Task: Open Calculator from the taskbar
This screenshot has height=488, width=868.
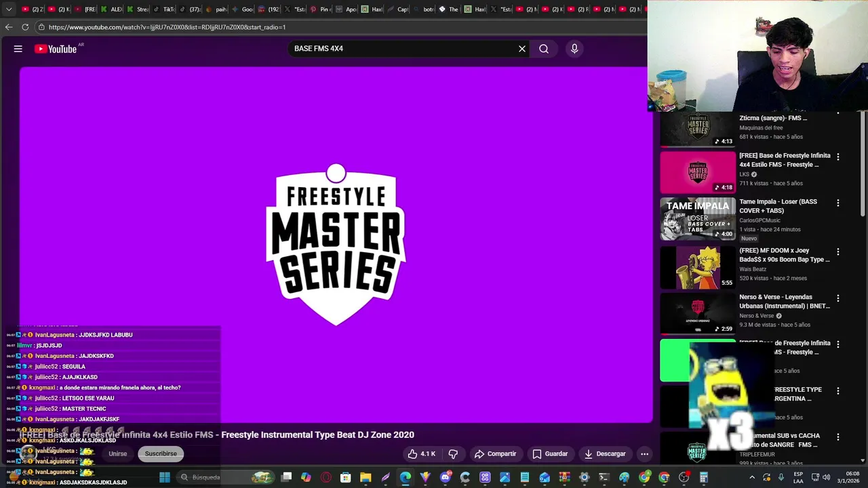Action: pos(704,477)
